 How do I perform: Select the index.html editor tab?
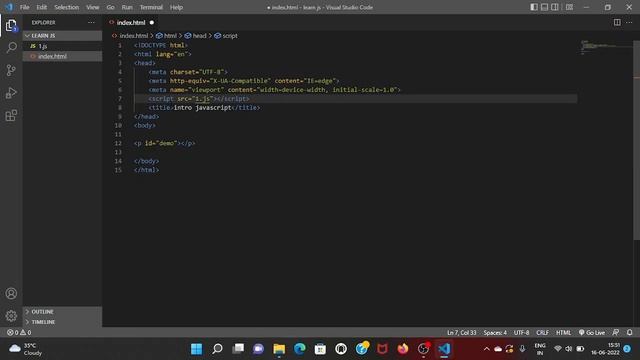click(x=131, y=22)
